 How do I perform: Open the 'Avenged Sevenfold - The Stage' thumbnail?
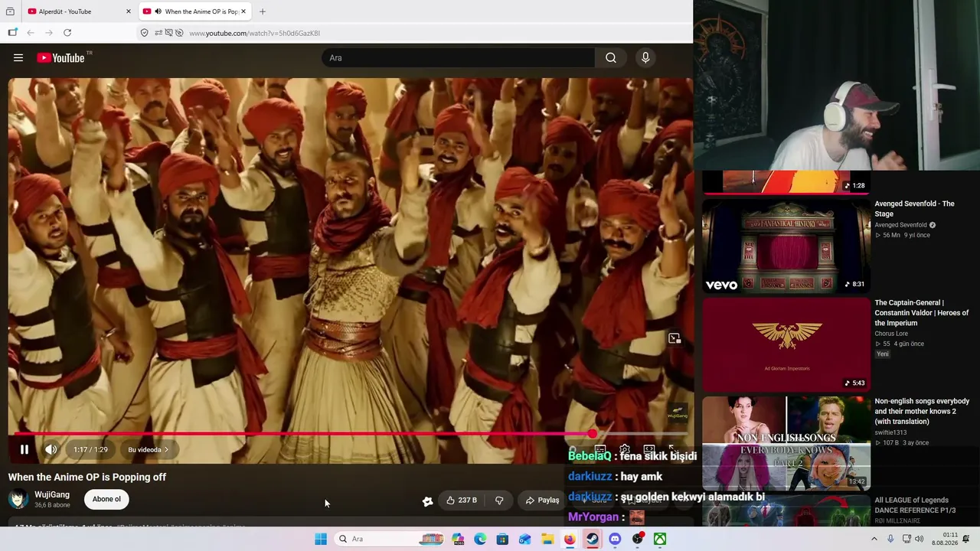coord(786,246)
